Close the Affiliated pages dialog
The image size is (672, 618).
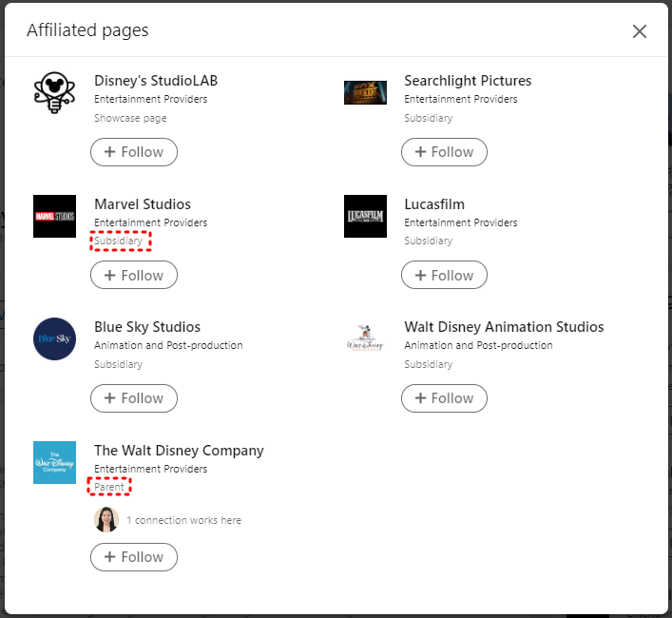click(639, 31)
